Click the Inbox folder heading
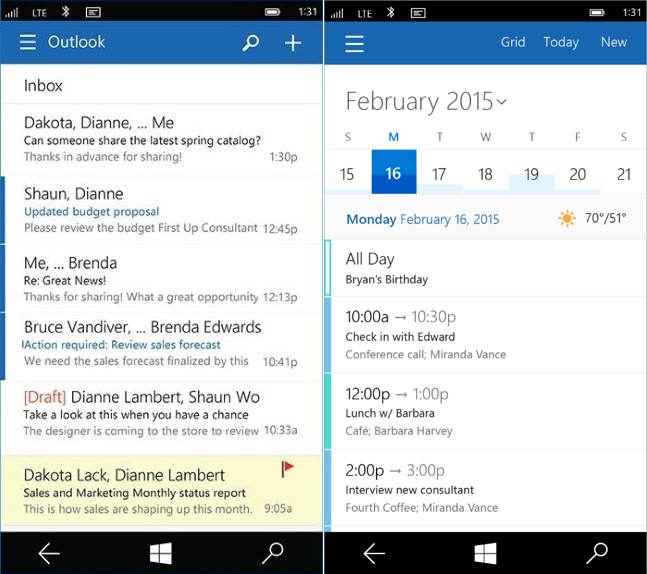This screenshot has width=647, height=574. coord(43,86)
